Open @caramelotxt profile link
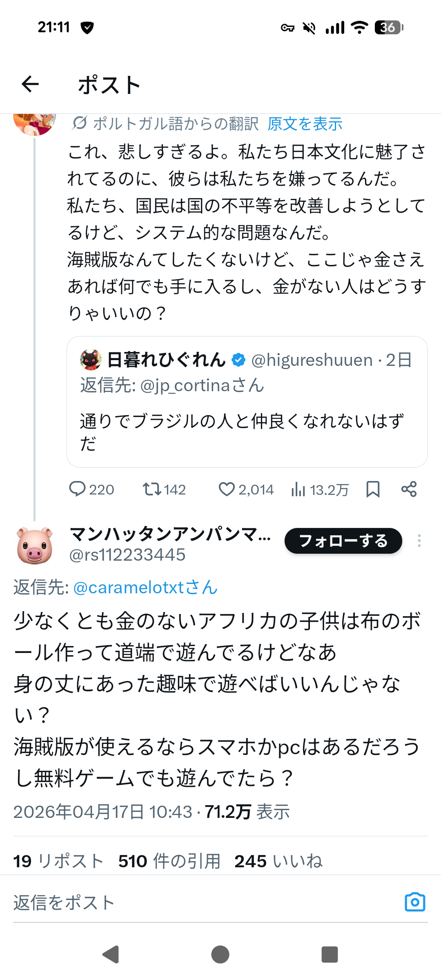Image resolution: width=441 pixels, height=980 pixels. coord(145,588)
